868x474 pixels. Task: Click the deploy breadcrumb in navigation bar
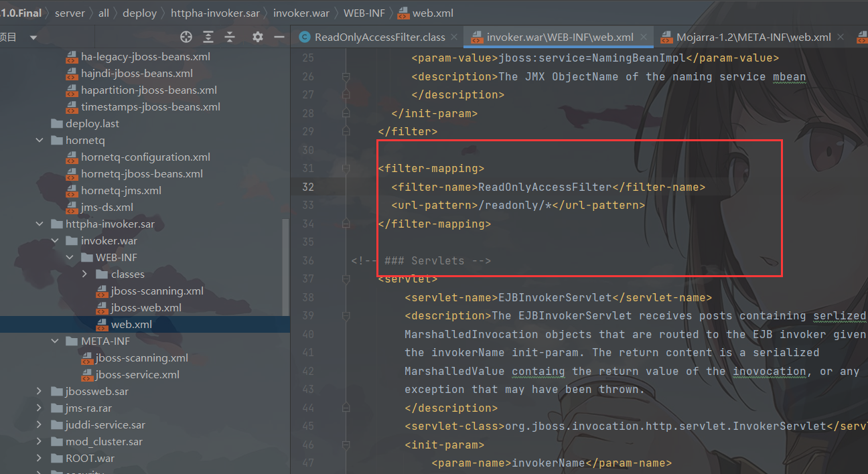tap(140, 13)
